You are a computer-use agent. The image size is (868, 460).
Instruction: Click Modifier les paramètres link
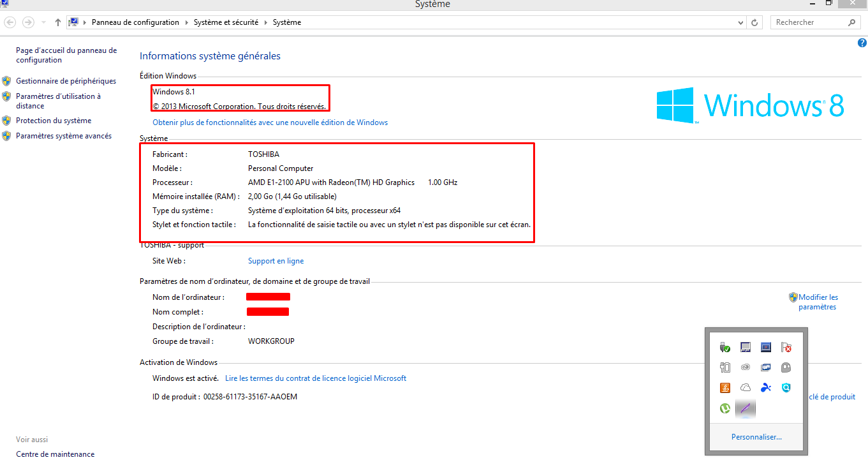click(818, 302)
